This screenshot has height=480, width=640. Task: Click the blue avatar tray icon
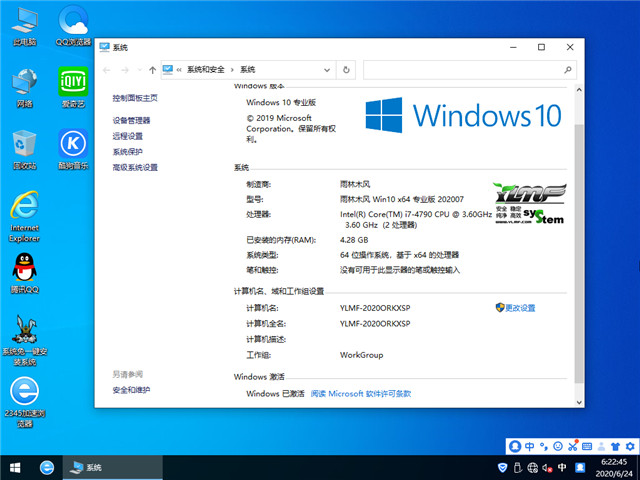580,468
